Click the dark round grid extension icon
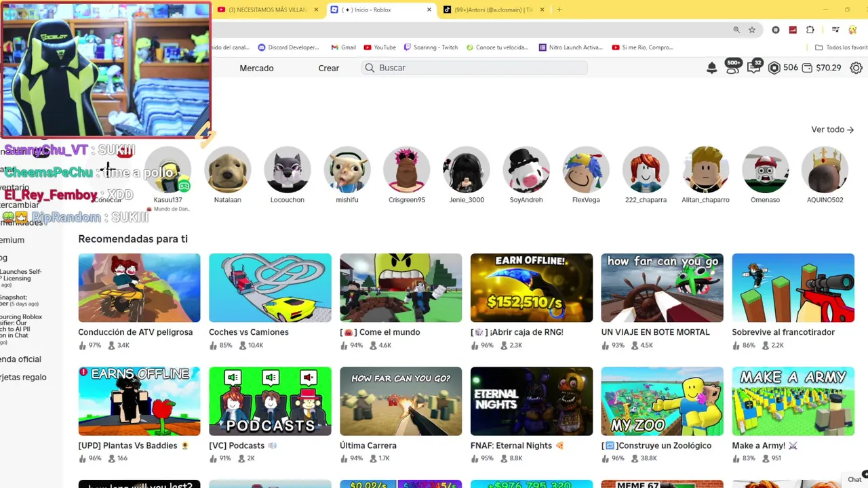 pyautogui.click(x=776, y=30)
